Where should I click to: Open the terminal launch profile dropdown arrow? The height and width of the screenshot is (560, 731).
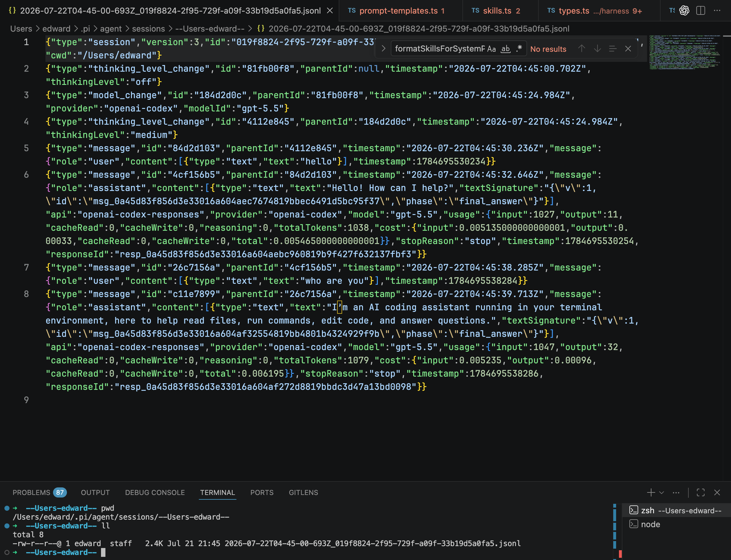click(x=662, y=492)
